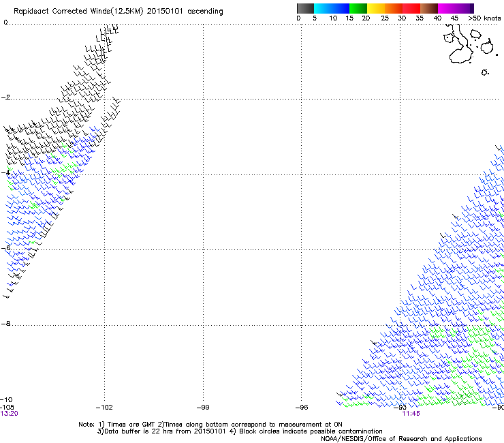Click the purple pass time '11:46'

411,414
